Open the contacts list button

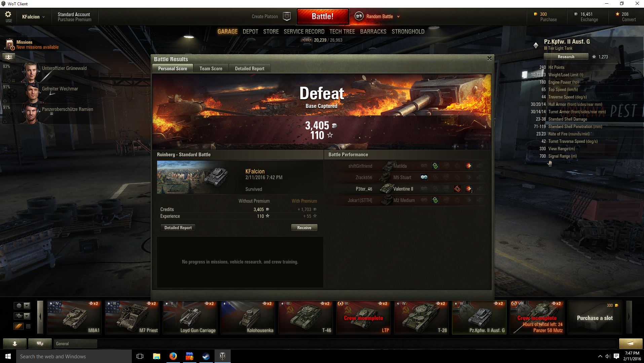[14, 344]
